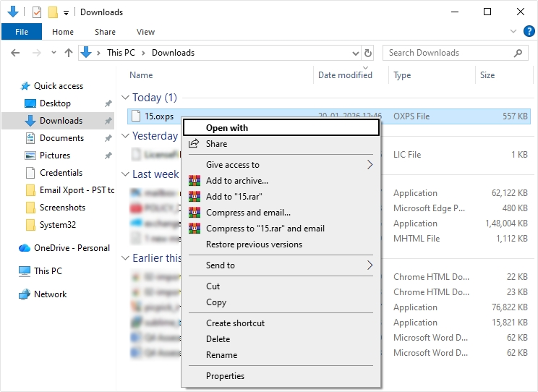The image size is (538, 392).
Task: Choose Share from context menu
Action: tap(281, 144)
